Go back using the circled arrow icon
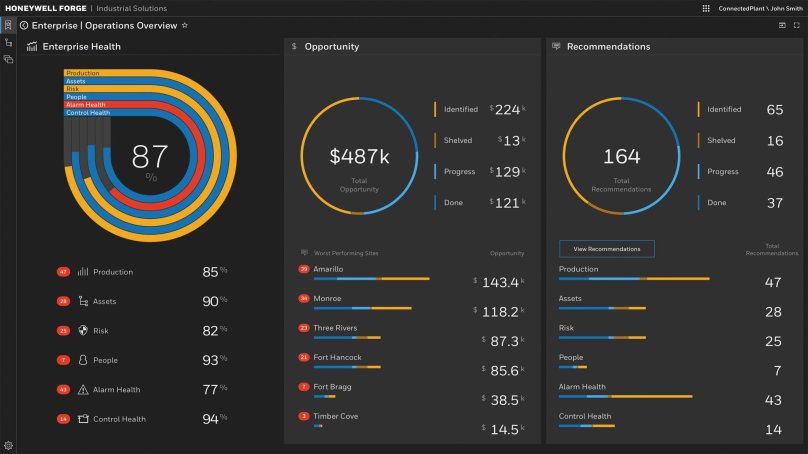This screenshot has height=454, width=808. click(24, 25)
